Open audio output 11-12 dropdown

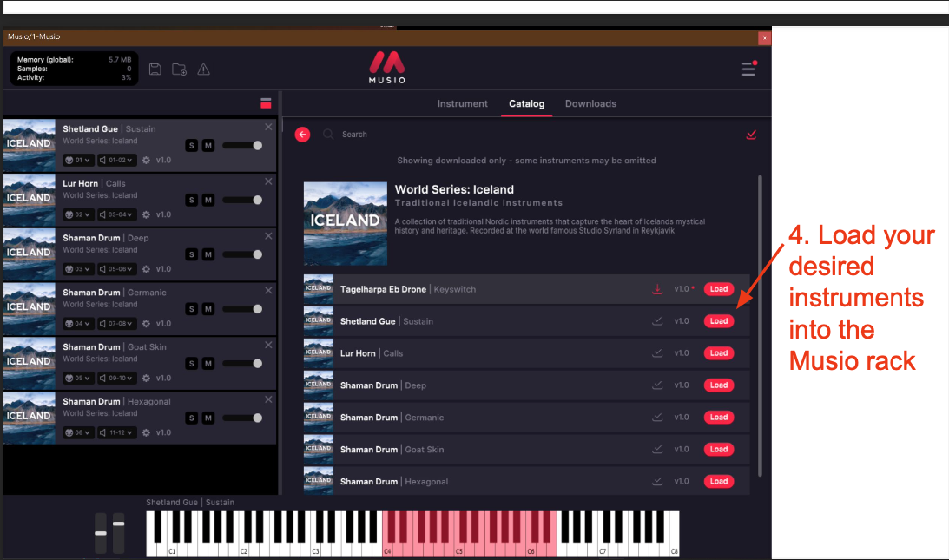[x=116, y=433]
